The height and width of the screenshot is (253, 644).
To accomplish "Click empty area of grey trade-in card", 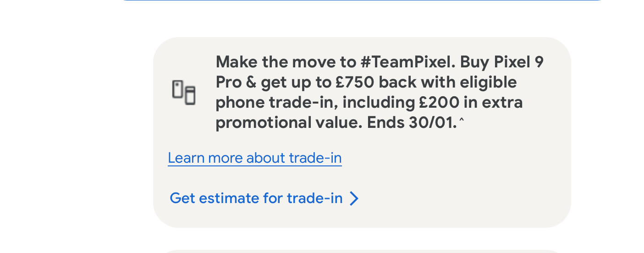I will pos(458,183).
